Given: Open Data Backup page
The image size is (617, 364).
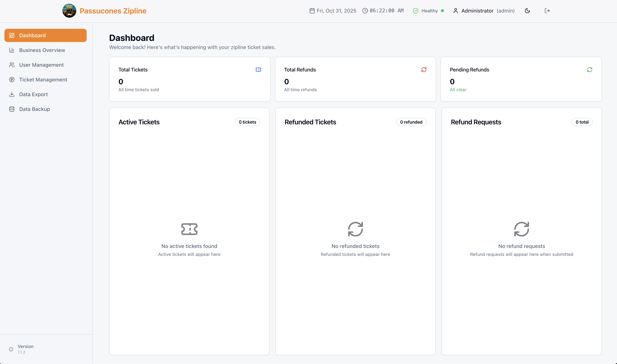Looking at the screenshot, I should pyautogui.click(x=34, y=109).
